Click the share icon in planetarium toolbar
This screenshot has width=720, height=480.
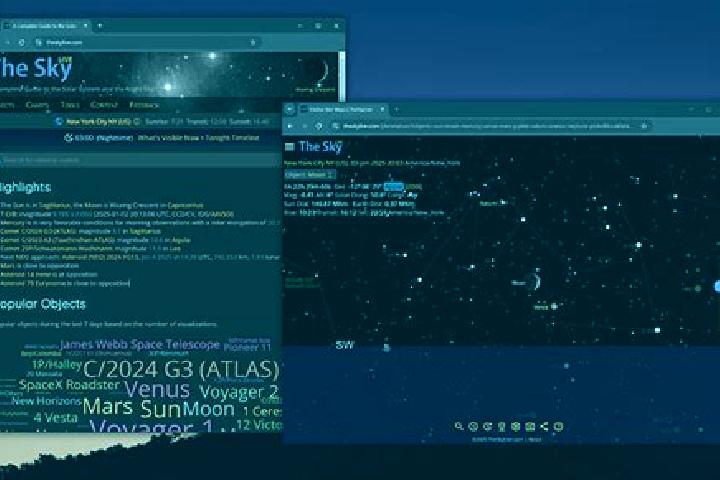click(544, 426)
